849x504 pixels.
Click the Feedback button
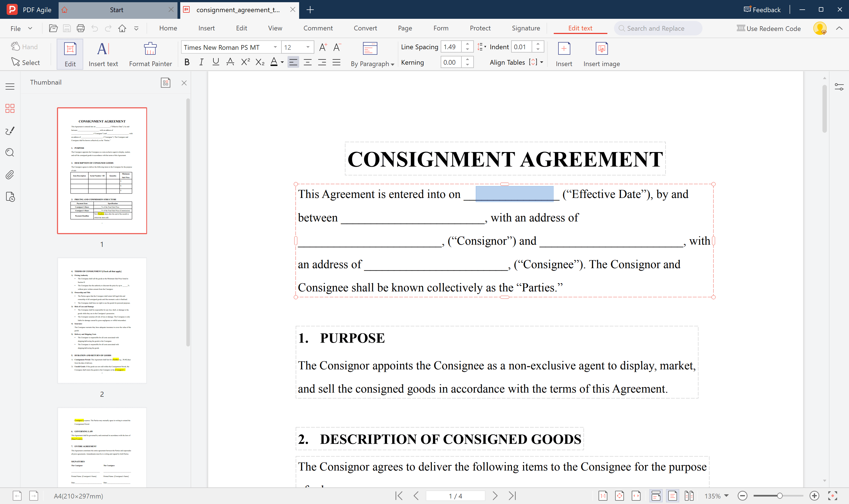(x=762, y=9)
